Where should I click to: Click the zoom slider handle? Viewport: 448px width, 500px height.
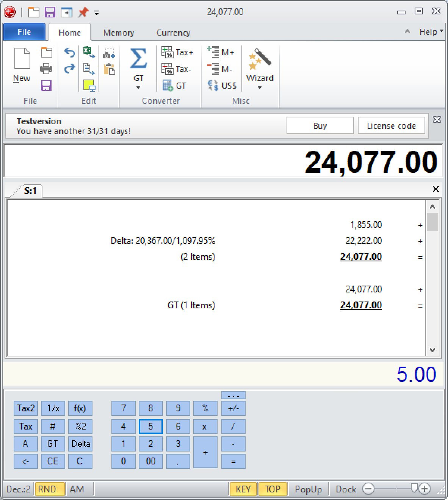[415, 488]
